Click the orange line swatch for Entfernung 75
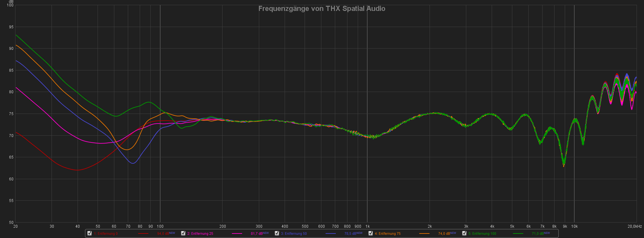Image resolution: width=644 pixels, height=238 pixels. coord(424,233)
